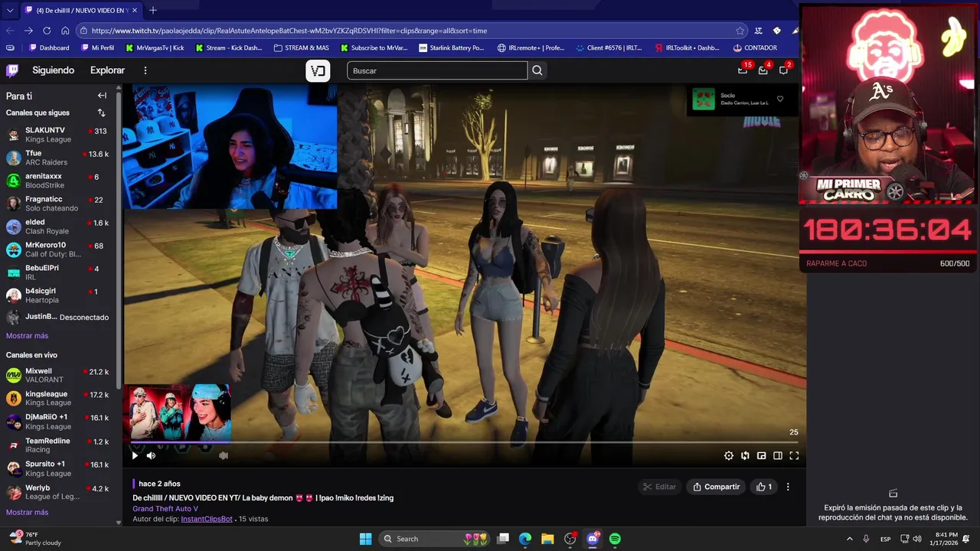Open Fragnaticc channel

[x=58, y=204]
